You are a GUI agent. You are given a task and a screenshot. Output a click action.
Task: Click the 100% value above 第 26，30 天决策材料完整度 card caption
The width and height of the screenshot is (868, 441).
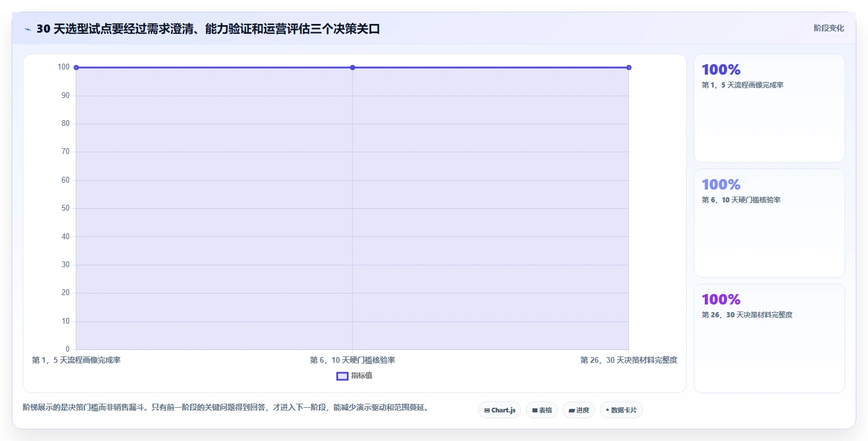coord(721,300)
